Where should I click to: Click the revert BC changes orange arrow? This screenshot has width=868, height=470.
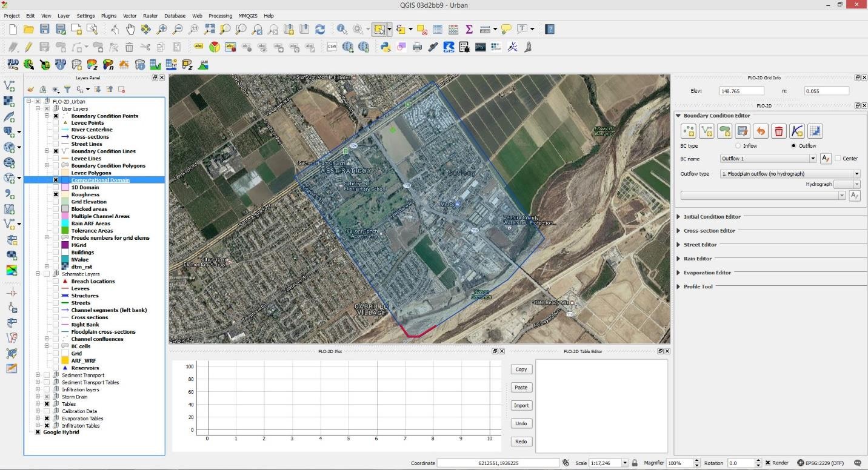coord(761,131)
